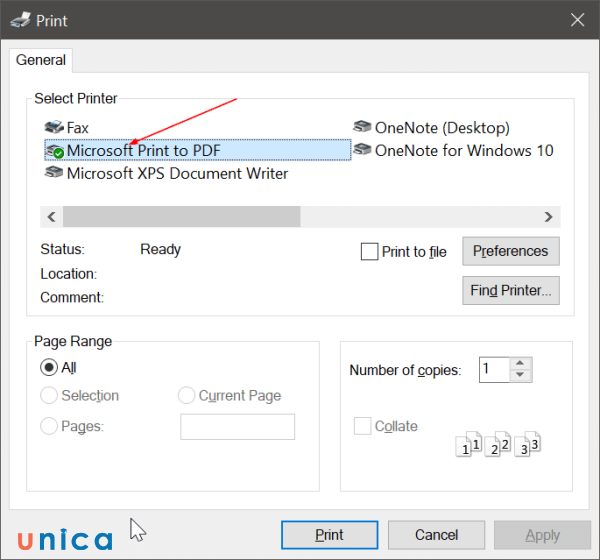The width and height of the screenshot is (600, 560).
Task: Increase number of copies with up arrow
Action: (x=518, y=363)
